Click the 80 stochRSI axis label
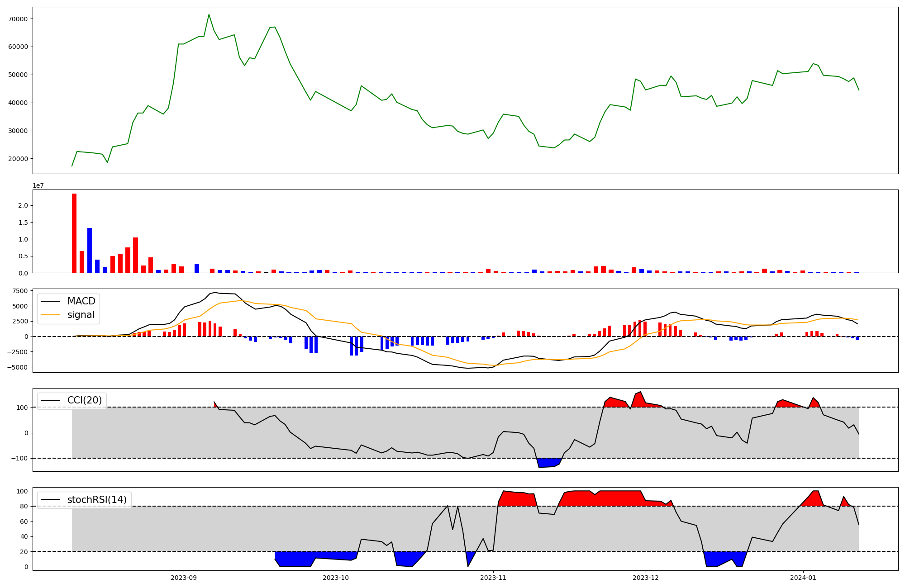This screenshot has width=905, height=588. (x=24, y=506)
